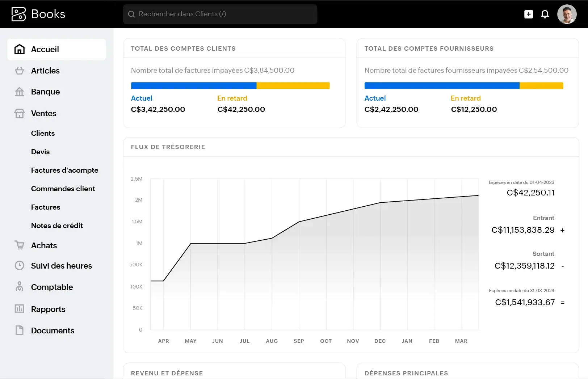The height and width of the screenshot is (379, 588).
Task: Click the notification bell icon
Action: [545, 14]
